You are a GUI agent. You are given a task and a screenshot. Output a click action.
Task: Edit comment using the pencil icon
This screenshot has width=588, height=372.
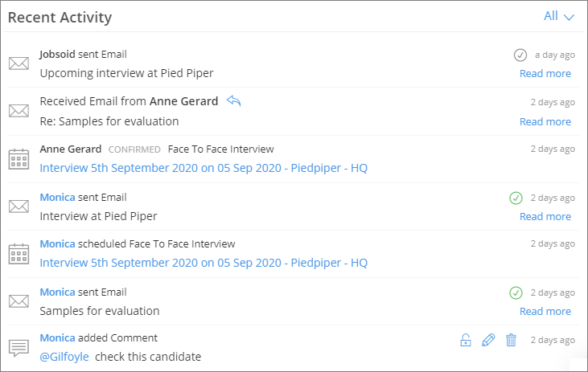click(x=488, y=341)
